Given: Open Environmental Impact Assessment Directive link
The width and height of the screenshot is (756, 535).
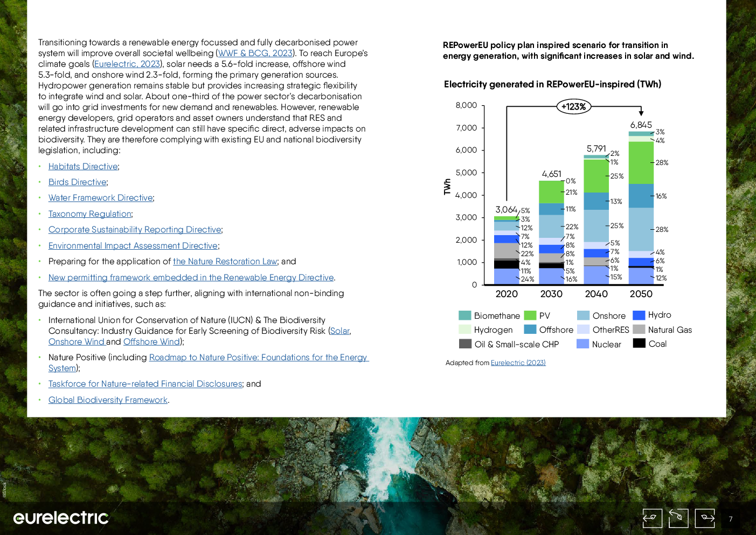Looking at the screenshot, I should (x=133, y=246).
